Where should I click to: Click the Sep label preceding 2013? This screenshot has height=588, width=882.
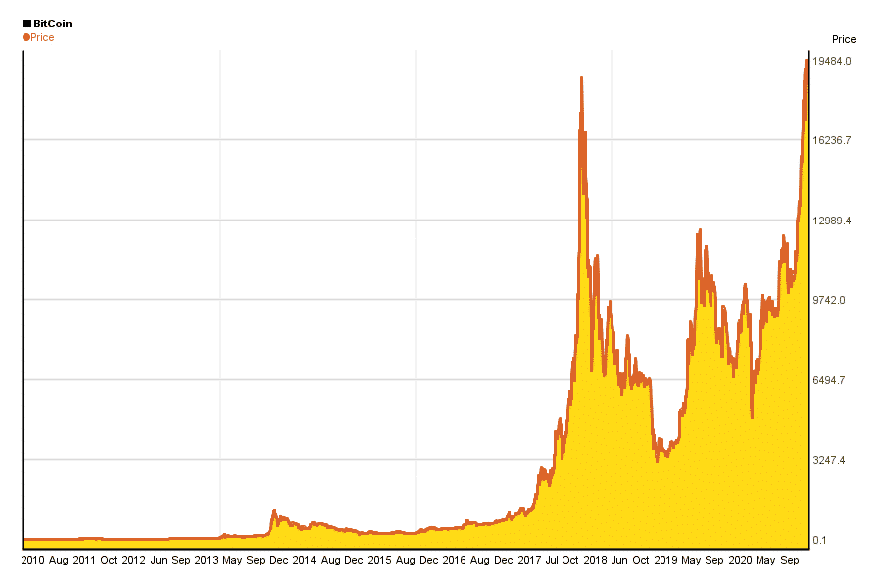(x=181, y=560)
